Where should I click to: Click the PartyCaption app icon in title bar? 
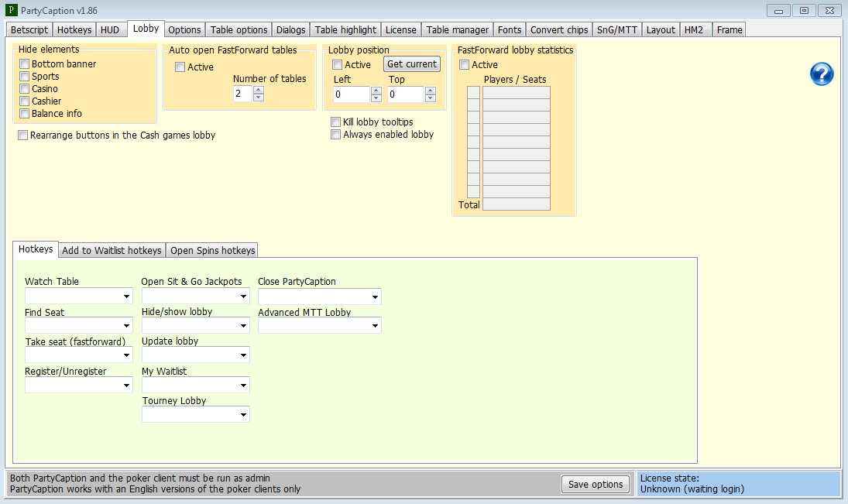pyautogui.click(x=11, y=10)
